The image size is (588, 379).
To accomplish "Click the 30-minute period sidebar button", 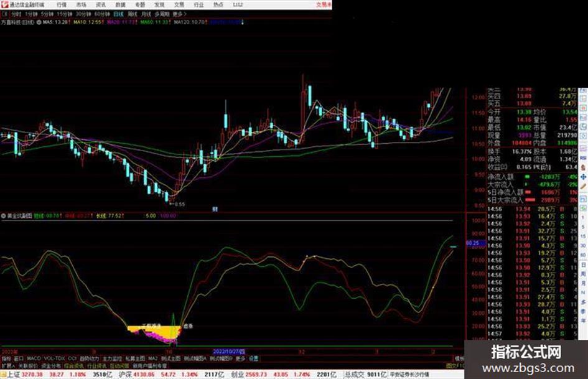I will click(x=583, y=246).
